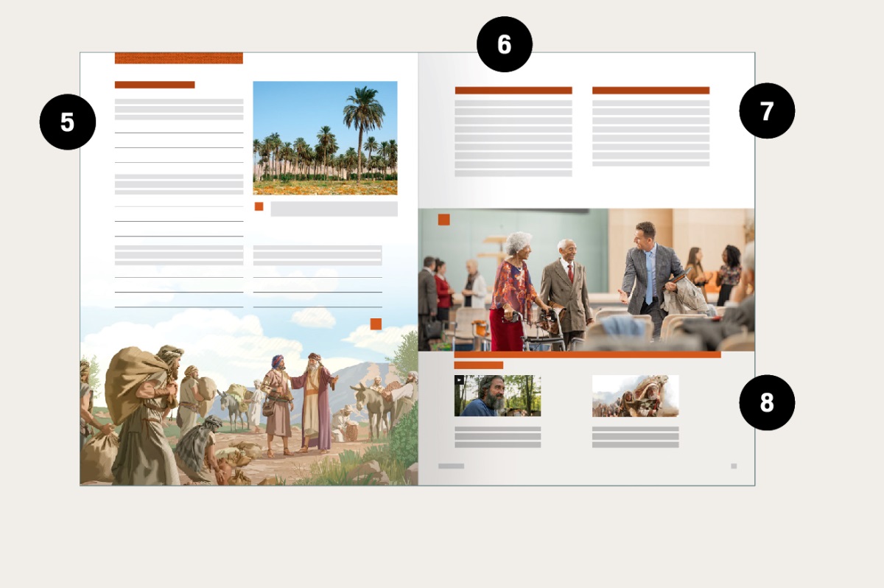
Task: Click the wide orange title bar at top left
Action: click(x=179, y=58)
